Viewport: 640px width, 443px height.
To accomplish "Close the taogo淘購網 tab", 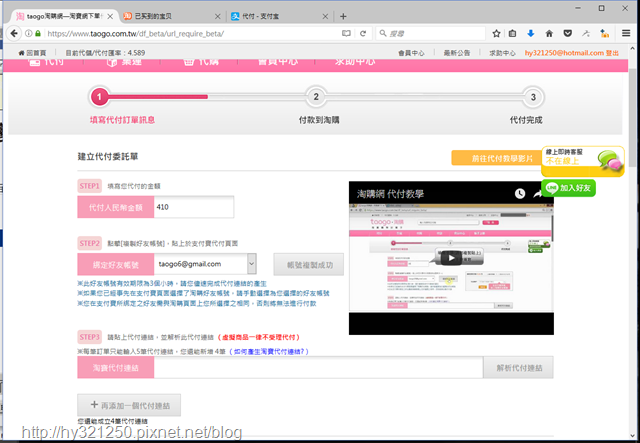I will 110,16.
